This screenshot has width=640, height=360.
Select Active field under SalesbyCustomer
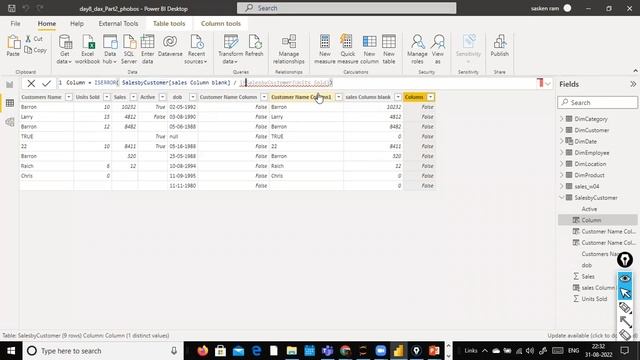coord(589,209)
